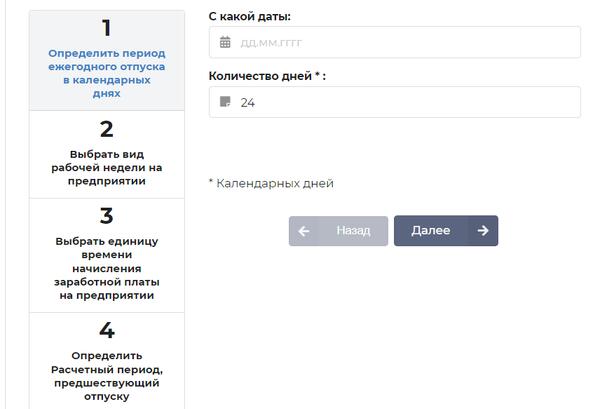Select the large step number 2

pos(107,129)
